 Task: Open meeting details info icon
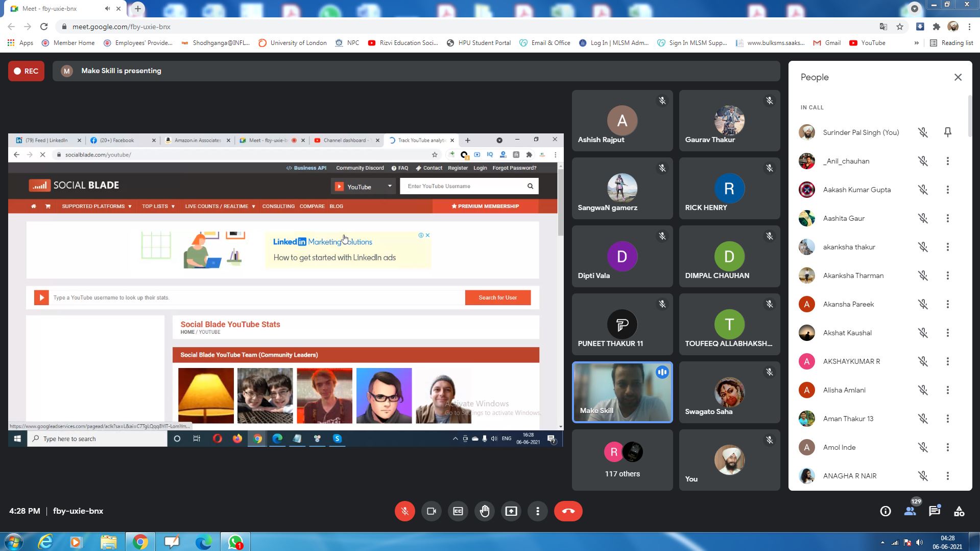pyautogui.click(x=885, y=511)
